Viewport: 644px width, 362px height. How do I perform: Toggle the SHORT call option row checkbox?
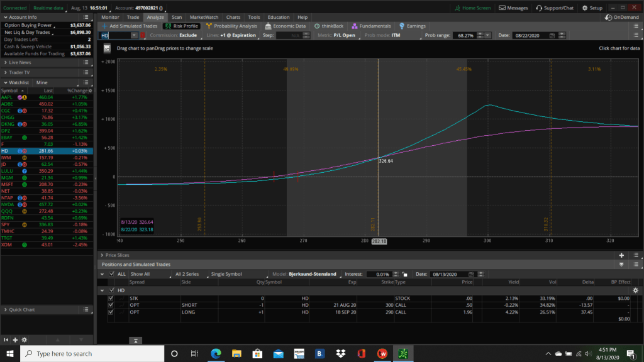coord(111,305)
